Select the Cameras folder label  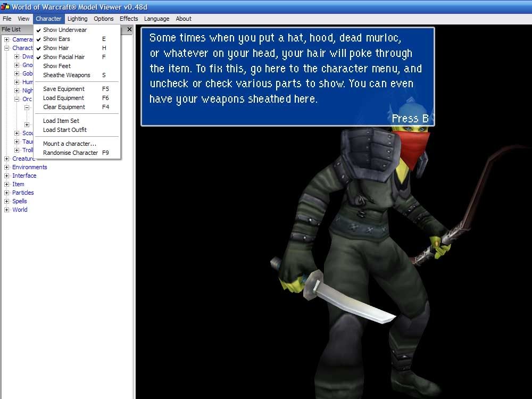[x=22, y=39]
